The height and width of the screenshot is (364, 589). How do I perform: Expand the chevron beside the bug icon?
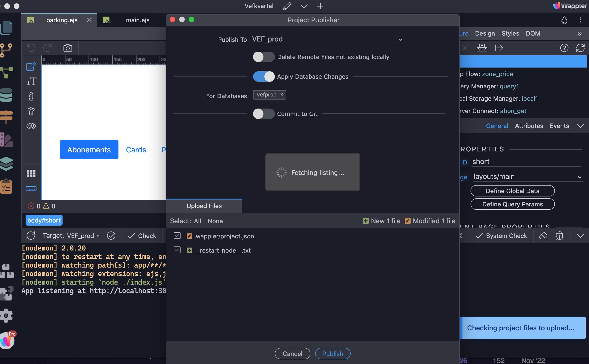click(580, 236)
